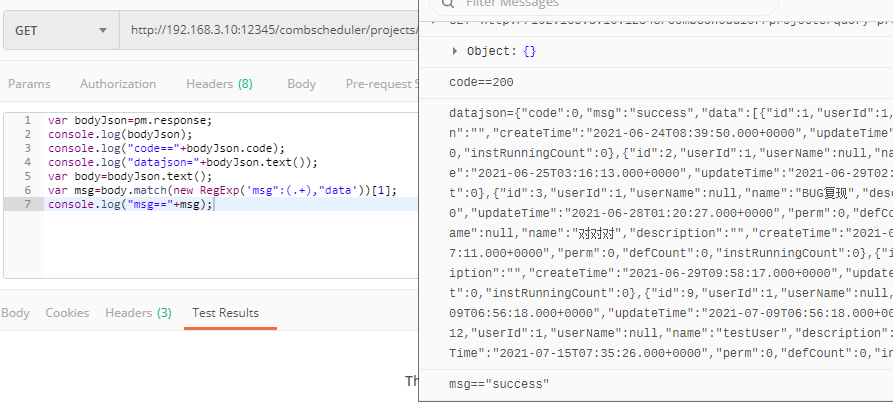
Task: Click script line 6 with RegExp match
Action: [223, 190]
